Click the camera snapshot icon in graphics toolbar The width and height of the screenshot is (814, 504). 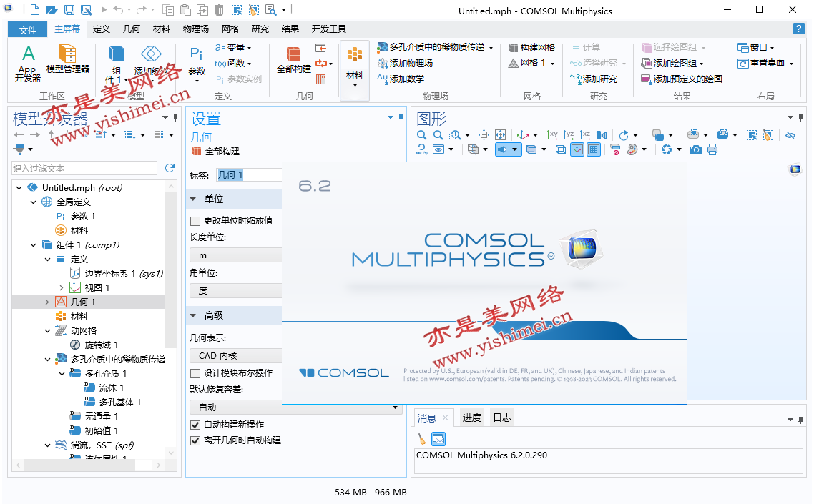pos(695,149)
